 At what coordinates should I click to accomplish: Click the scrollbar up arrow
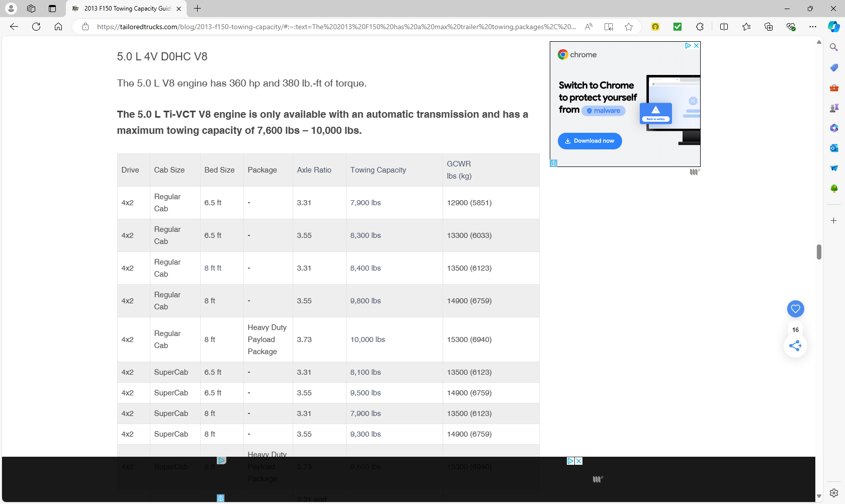[819, 42]
